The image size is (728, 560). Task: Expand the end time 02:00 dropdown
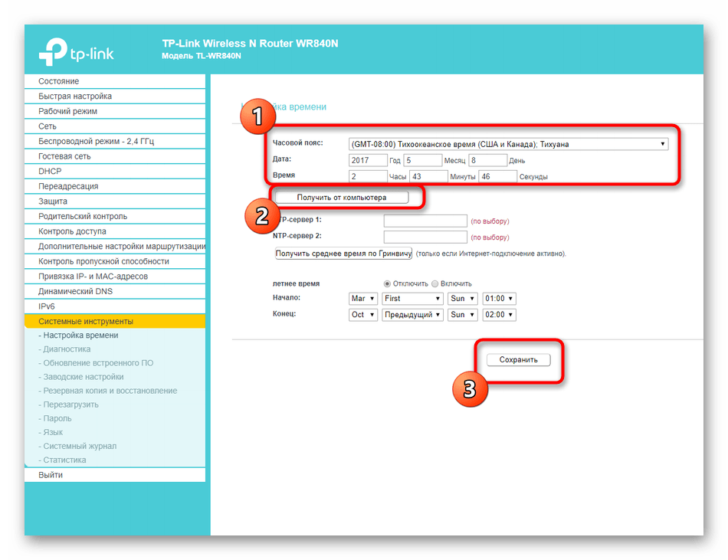499,315
